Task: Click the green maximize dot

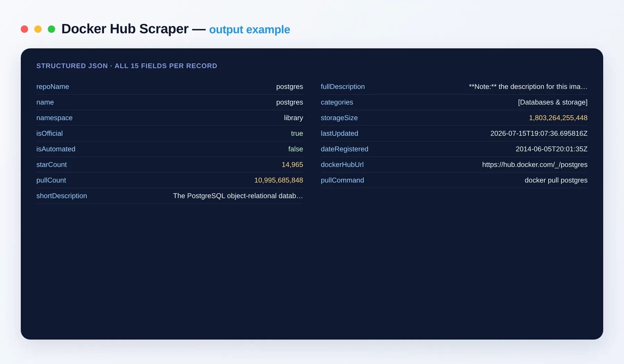Action: coord(51,29)
